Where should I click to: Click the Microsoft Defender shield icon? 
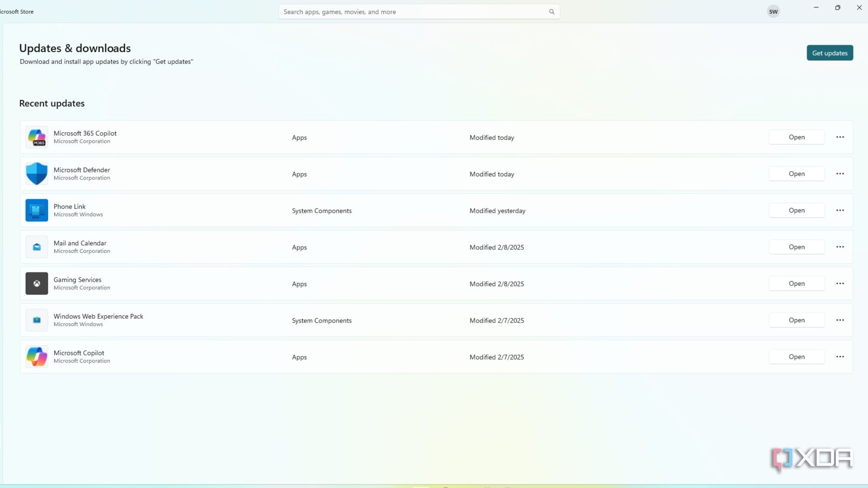[37, 174]
